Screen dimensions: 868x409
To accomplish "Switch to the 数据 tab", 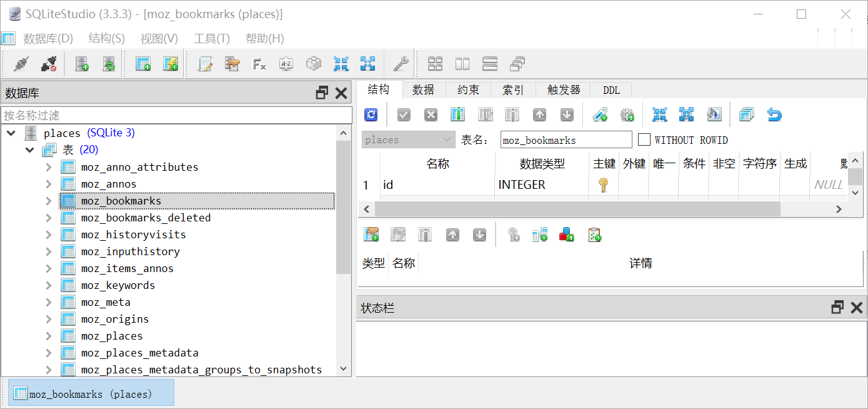I will [x=423, y=90].
